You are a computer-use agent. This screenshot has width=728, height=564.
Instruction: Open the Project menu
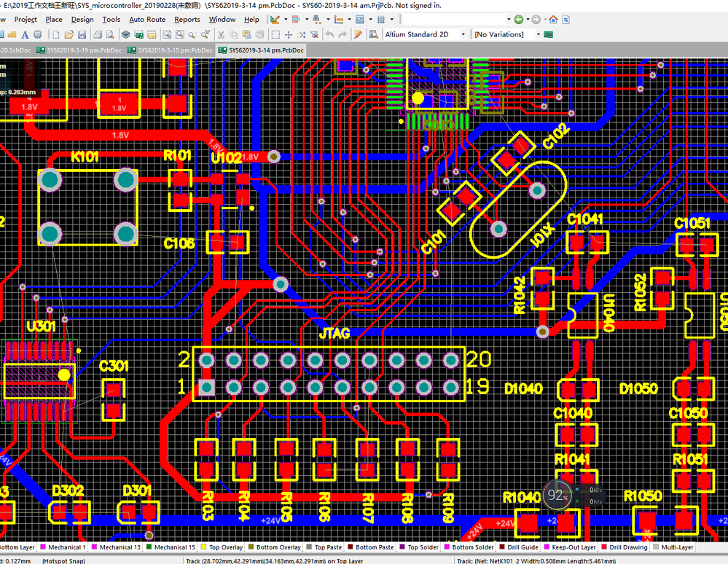coord(25,20)
